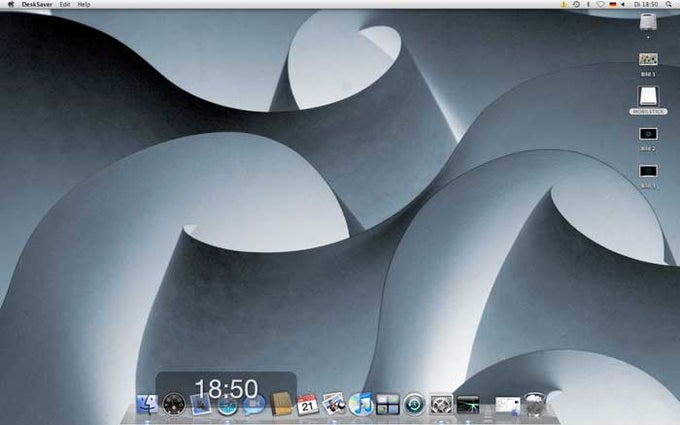Launch Dashboard from the Dock
Screen dimensions: 680x425
tap(174, 404)
